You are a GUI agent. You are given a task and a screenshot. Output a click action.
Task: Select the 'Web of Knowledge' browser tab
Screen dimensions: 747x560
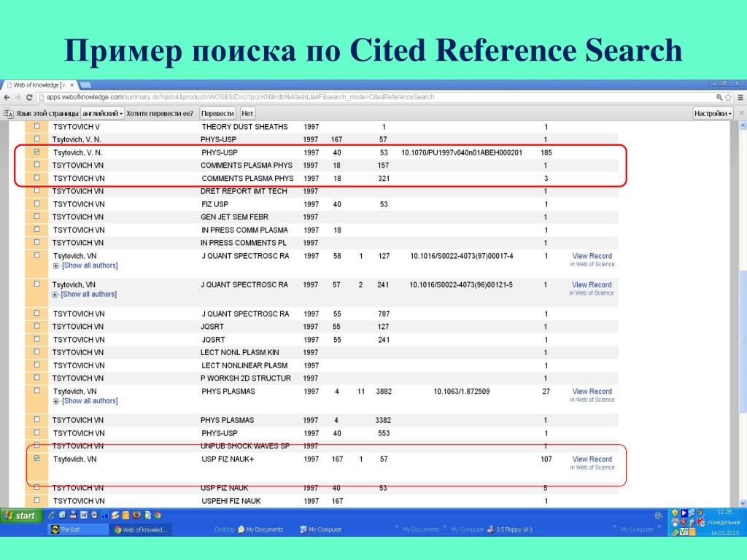click(x=39, y=85)
